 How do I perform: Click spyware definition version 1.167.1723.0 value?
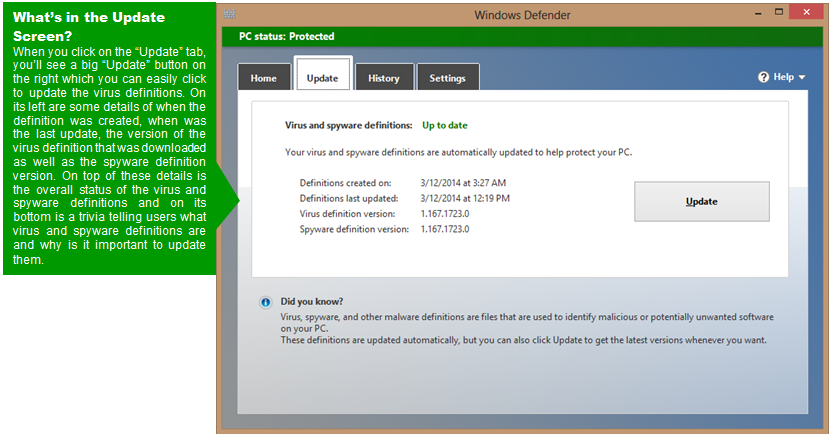coord(445,229)
